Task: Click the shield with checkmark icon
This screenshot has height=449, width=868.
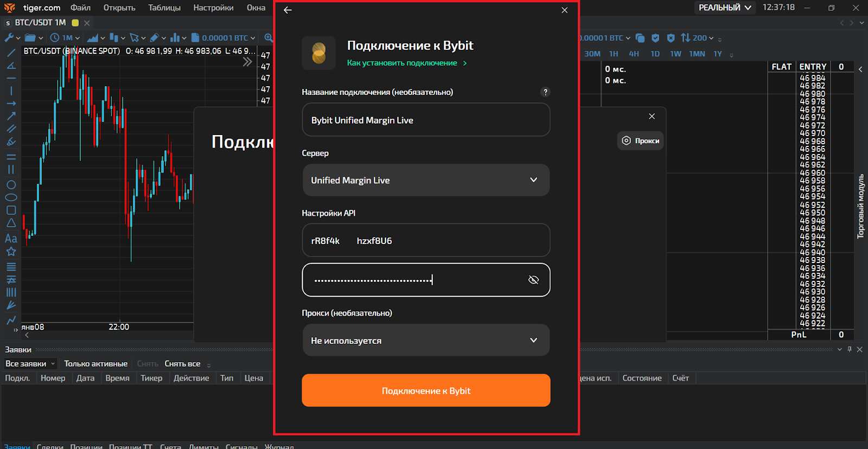Action: pyautogui.click(x=655, y=38)
